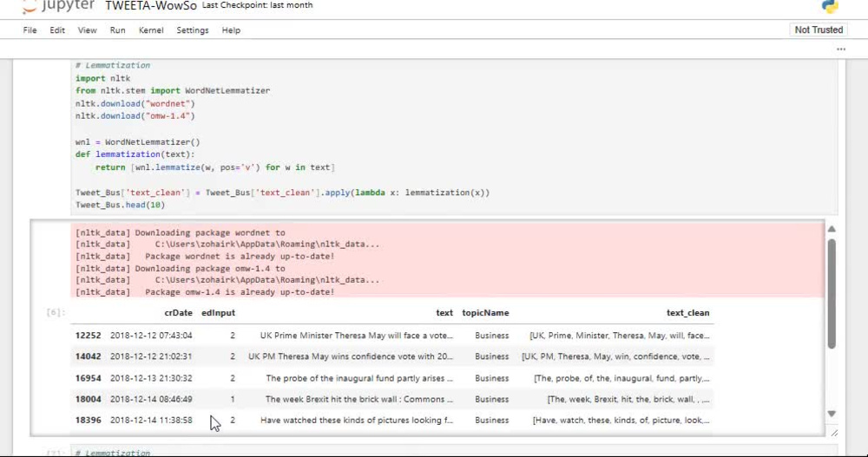The width and height of the screenshot is (868, 457).
Task: Click the Last Checkpoint: last month text
Action: 258,5
